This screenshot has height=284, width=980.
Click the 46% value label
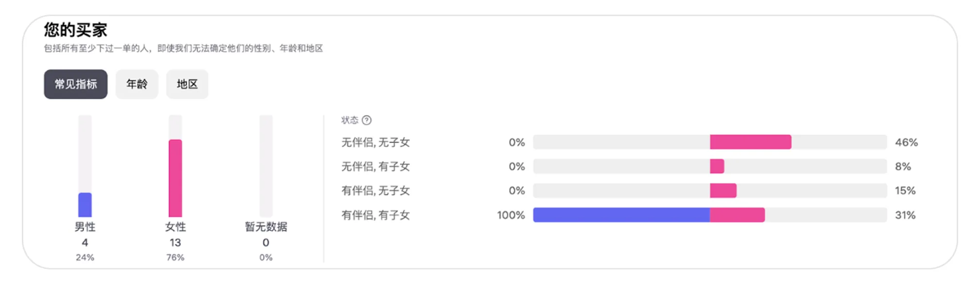pos(906,142)
